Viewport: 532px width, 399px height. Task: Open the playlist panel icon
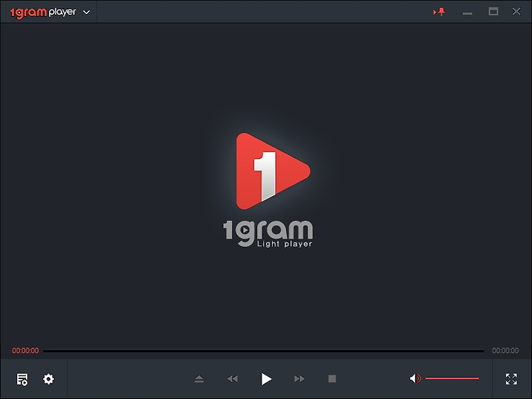22,379
